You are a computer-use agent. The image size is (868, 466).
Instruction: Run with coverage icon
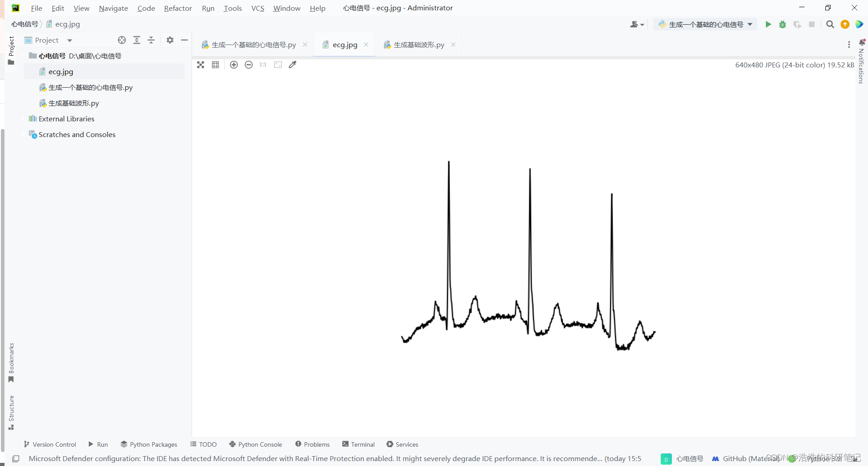(797, 24)
